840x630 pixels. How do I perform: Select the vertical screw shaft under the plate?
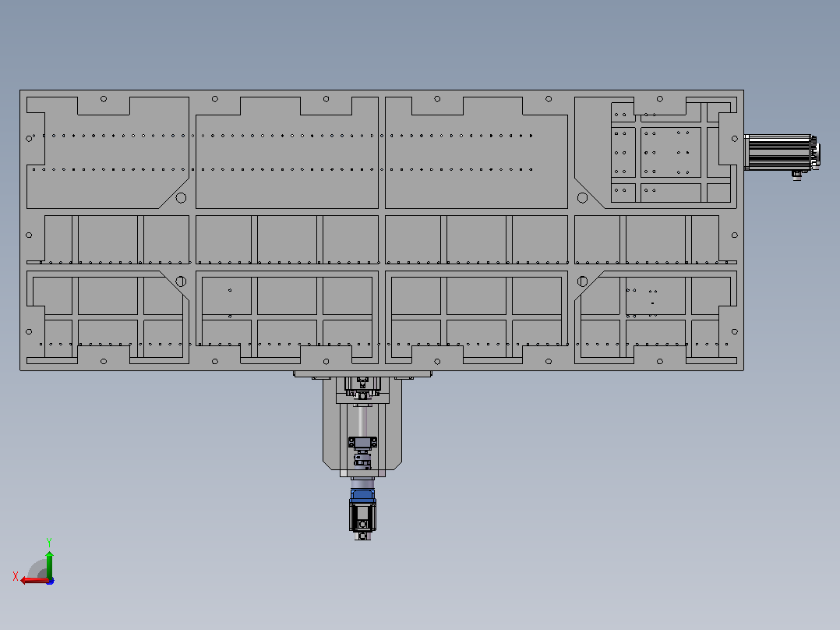[362, 423]
